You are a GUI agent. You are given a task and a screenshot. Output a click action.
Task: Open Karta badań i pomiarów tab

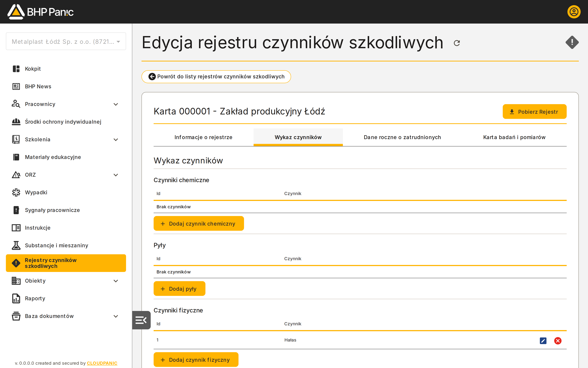pyautogui.click(x=514, y=137)
